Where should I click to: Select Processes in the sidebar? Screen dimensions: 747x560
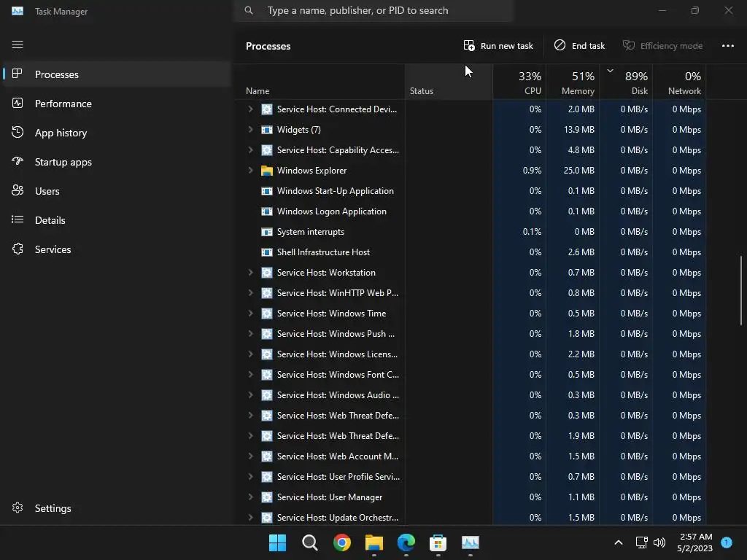(x=116, y=74)
